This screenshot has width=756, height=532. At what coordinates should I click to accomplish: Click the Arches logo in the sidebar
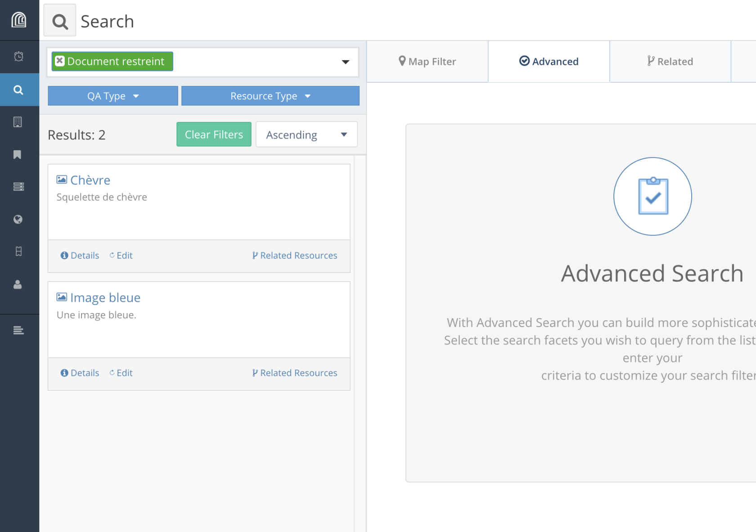coord(19,20)
